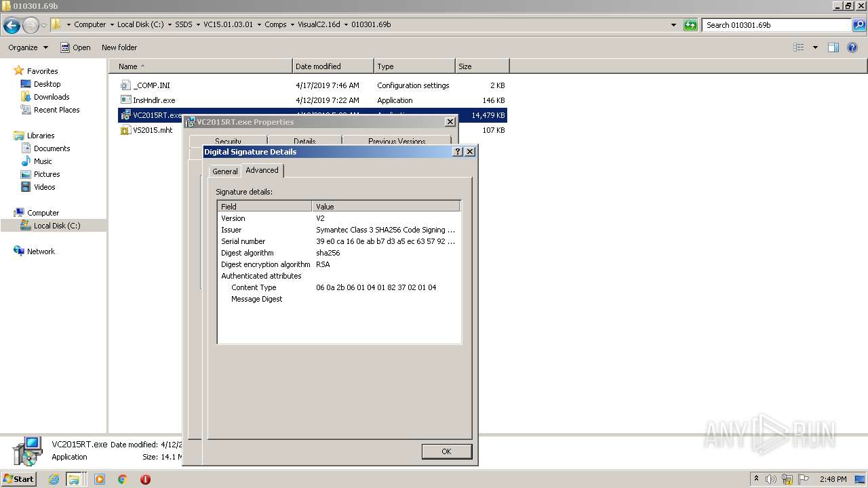Image resolution: width=868 pixels, height=488 pixels.
Task: Sort files by the Type column
Action: pyautogui.click(x=414, y=66)
